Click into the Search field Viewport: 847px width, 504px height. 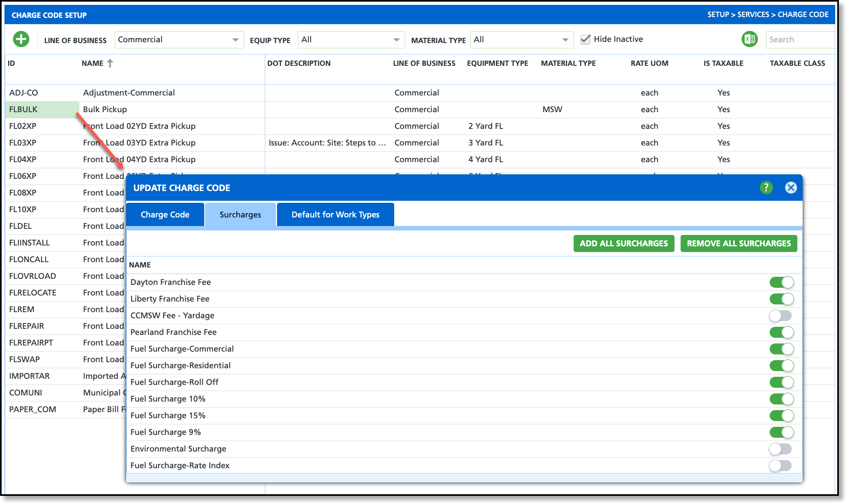(x=799, y=40)
